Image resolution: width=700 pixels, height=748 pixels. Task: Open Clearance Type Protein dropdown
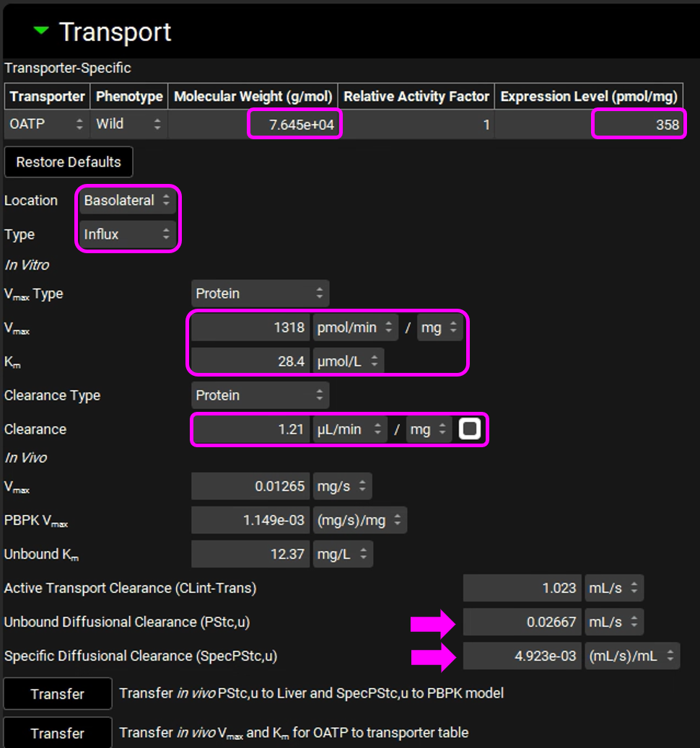pos(260,395)
